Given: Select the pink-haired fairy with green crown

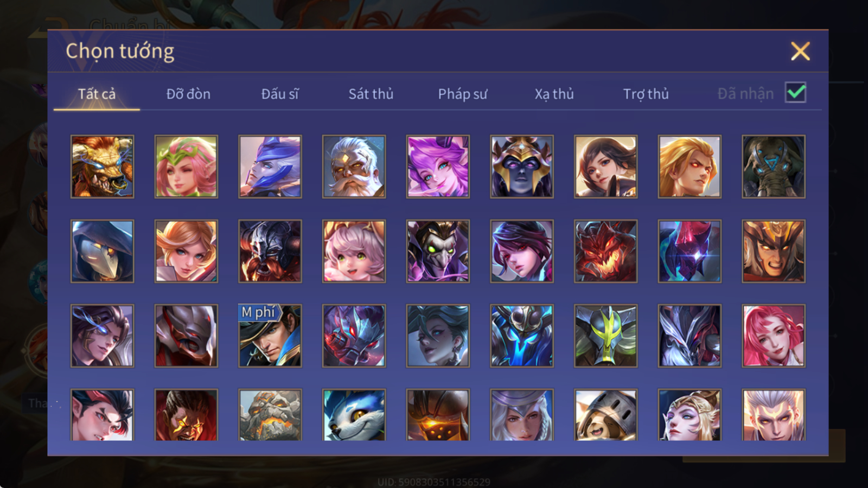Looking at the screenshot, I should click(x=186, y=166).
